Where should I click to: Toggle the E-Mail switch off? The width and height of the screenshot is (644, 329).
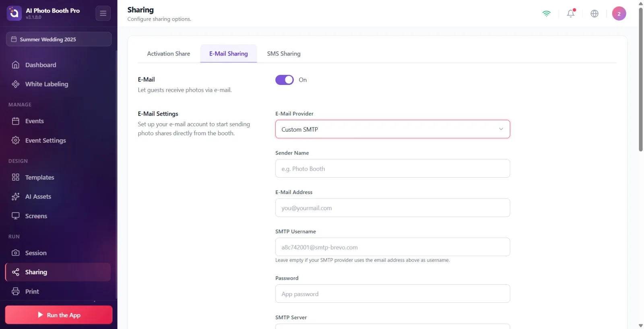click(285, 80)
